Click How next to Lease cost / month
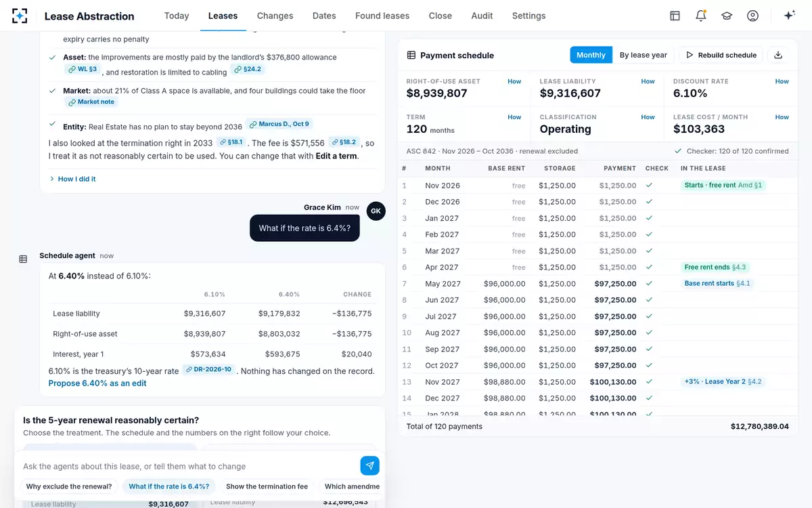 [782, 117]
